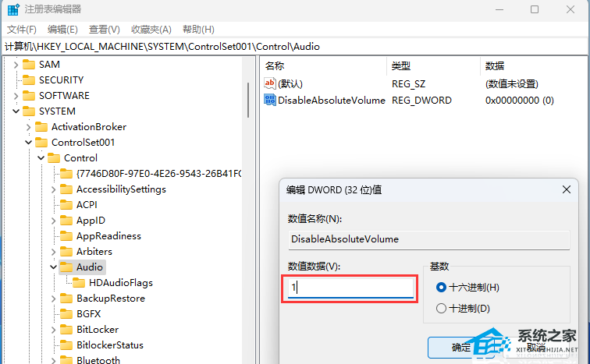Select the HDAudioFlags tree label
Viewport: 590px width, 364px height.
tap(121, 283)
